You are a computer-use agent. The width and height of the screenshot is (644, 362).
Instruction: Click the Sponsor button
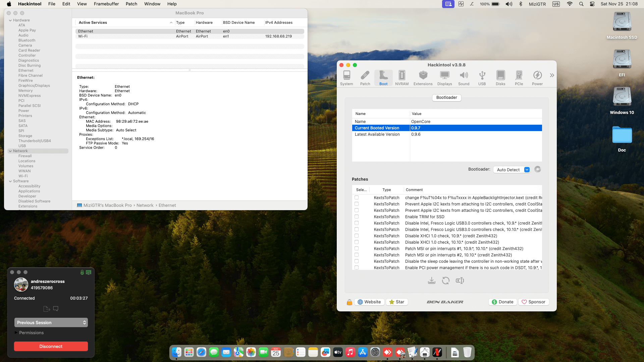534,302
